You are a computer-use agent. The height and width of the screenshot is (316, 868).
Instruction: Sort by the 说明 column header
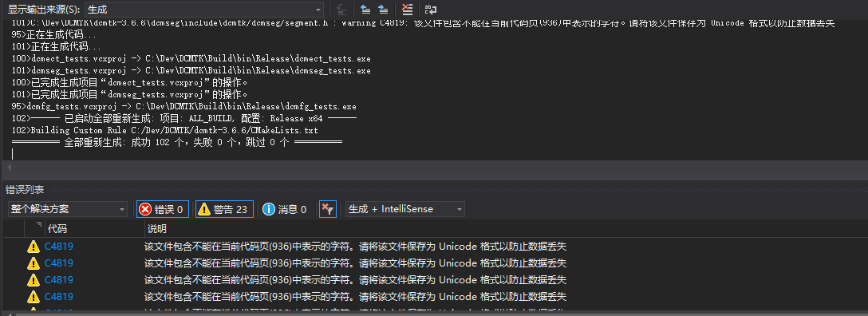click(x=156, y=228)
